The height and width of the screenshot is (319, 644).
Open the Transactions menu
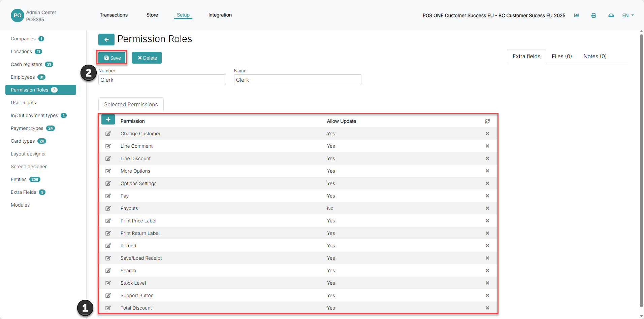[114, 15]
